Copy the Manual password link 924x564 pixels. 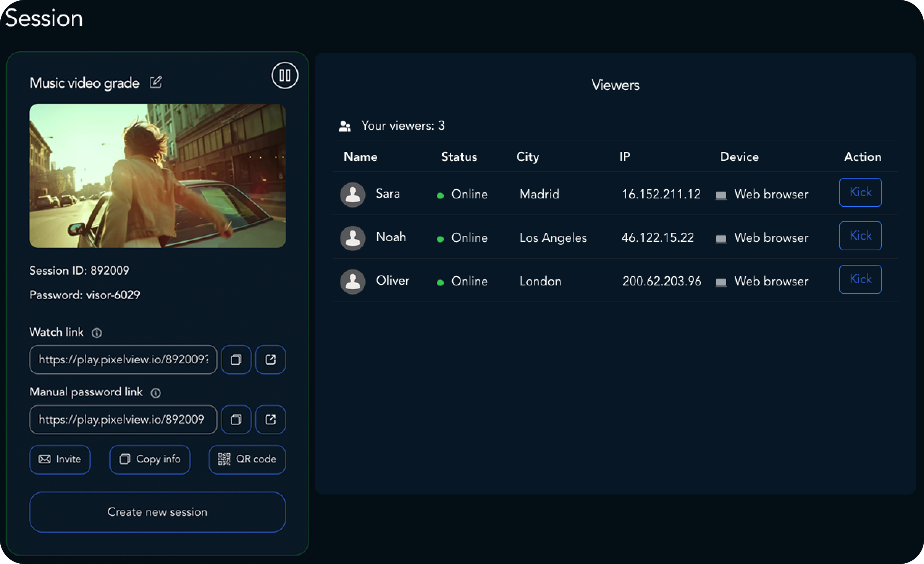pos(236,420)
